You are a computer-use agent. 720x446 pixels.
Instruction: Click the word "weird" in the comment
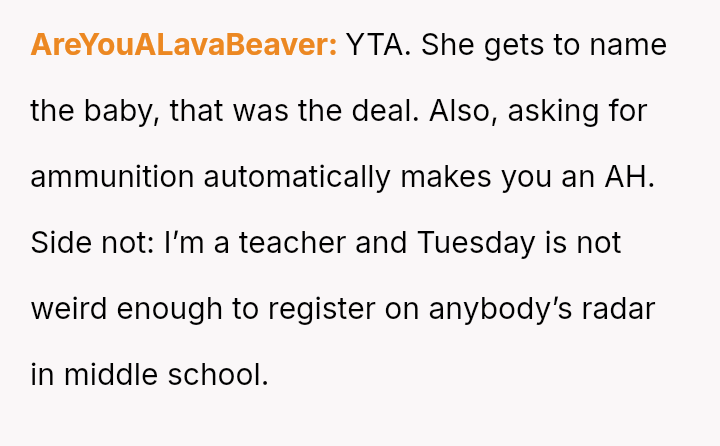(69, 309)
